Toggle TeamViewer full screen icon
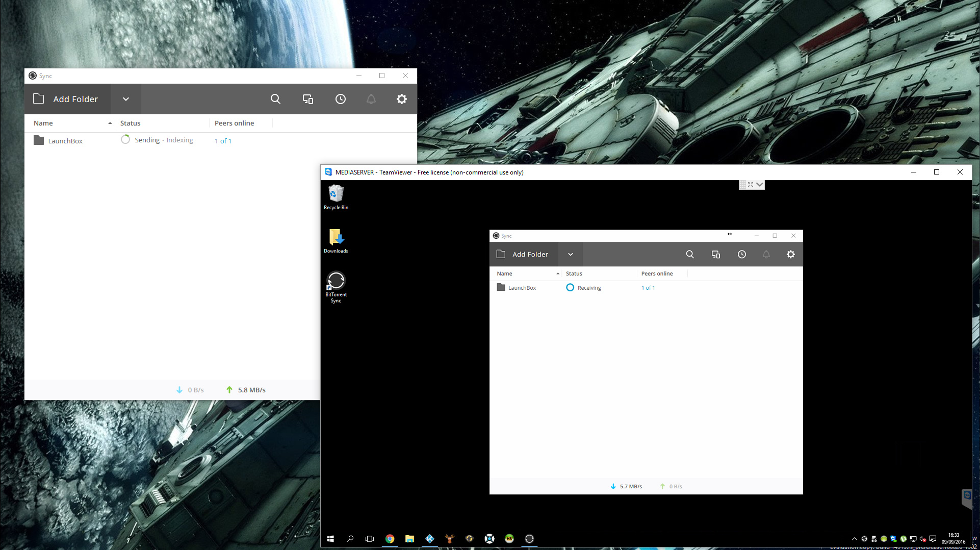The height and width of the screenshot is (550, 980). 751,185
